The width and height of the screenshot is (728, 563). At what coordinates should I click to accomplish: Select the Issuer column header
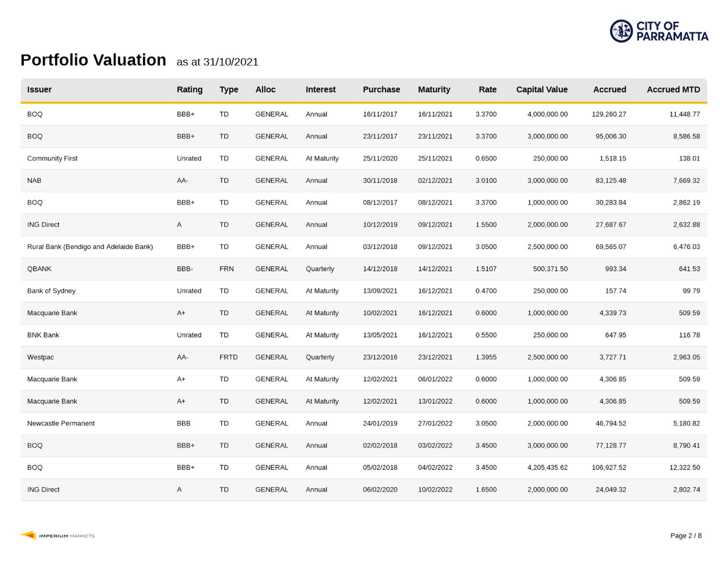[39, 89]
